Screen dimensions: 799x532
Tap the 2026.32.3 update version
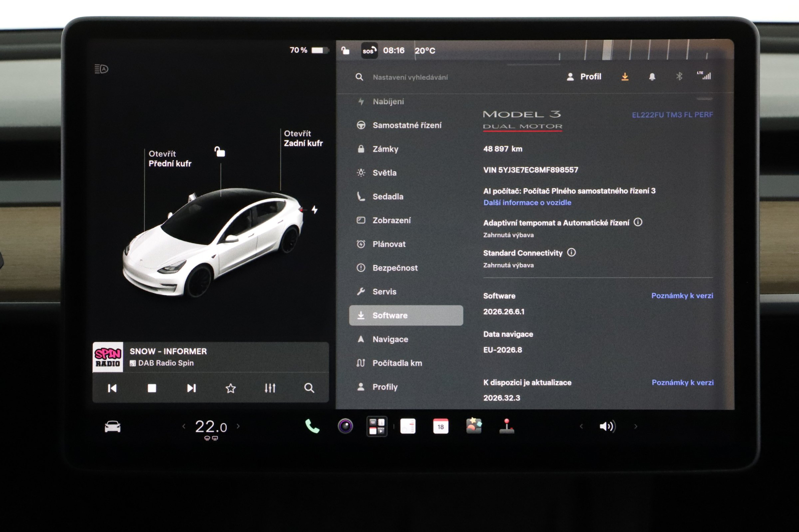coord(501,398)
